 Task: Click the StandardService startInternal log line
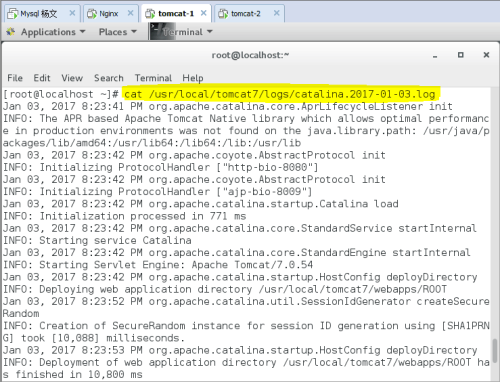coord(240,228)
